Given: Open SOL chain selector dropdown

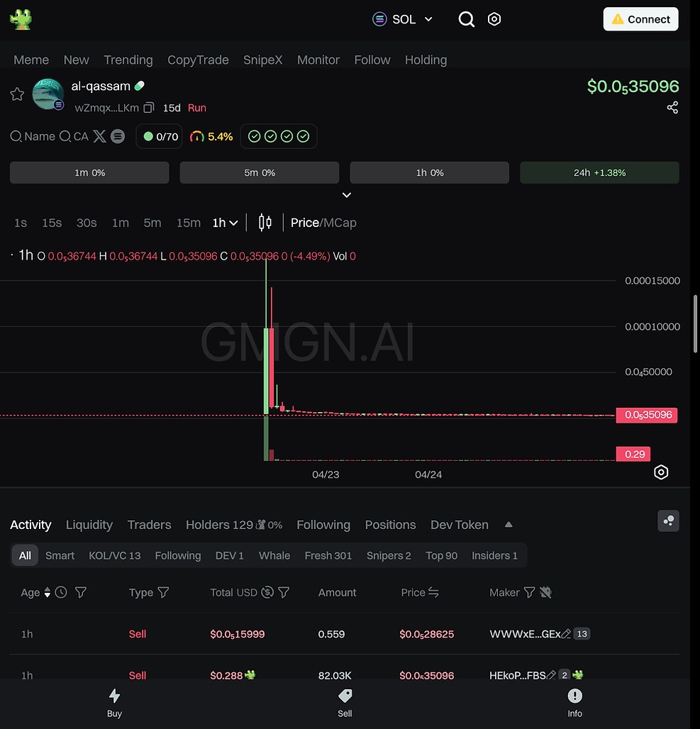Looking at the screenshot, I should [x=403, y=20].
